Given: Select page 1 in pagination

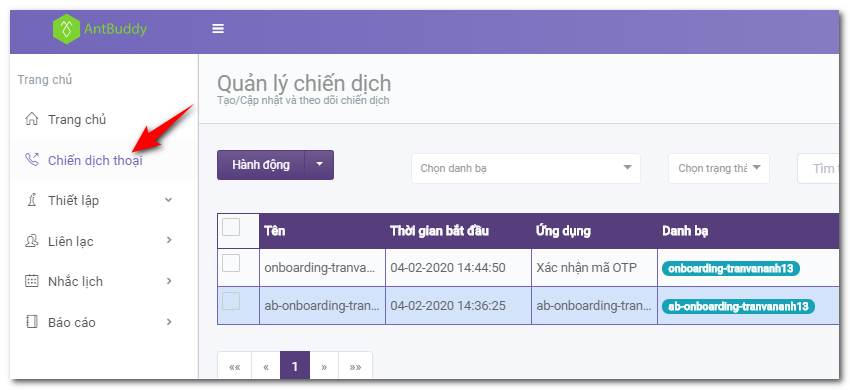Looking at the screenshot, I should tap(295, 366).
